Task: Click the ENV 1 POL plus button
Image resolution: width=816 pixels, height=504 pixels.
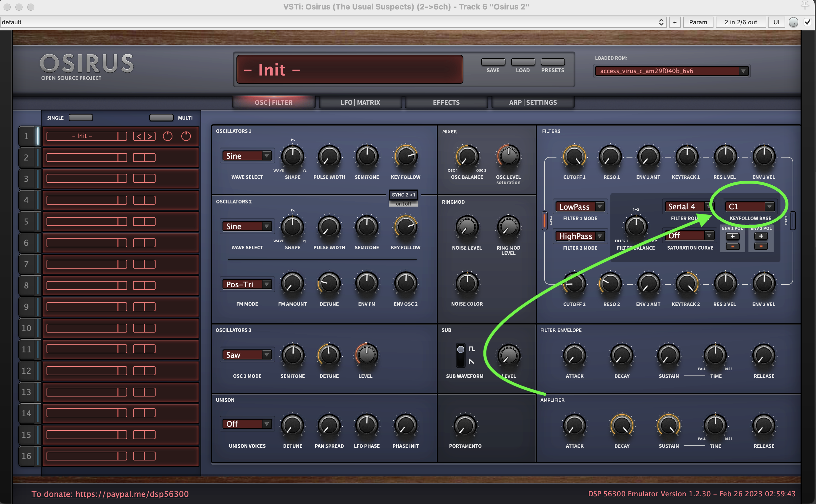Action: point(732,236)
